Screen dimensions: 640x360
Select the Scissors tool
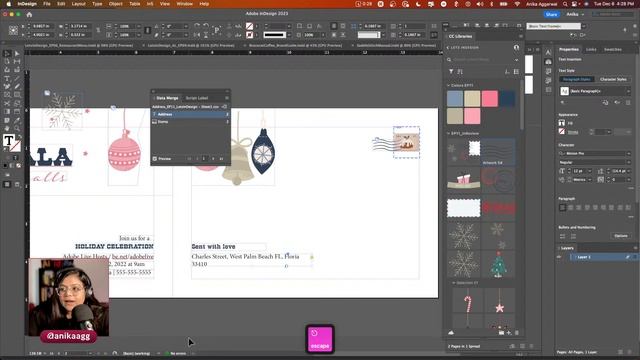(x=7, y=103)
